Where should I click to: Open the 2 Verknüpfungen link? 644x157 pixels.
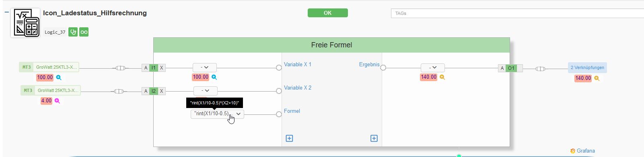(587, 67)
